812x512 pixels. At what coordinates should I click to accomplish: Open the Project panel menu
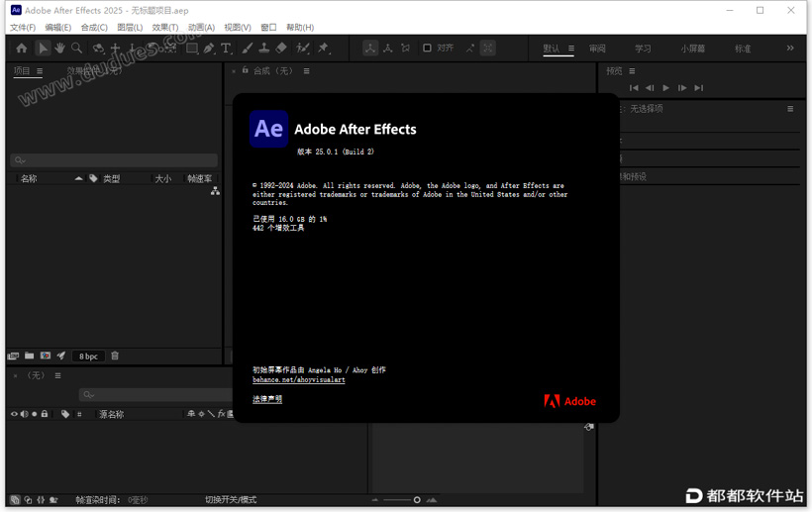tap(40, 71)
